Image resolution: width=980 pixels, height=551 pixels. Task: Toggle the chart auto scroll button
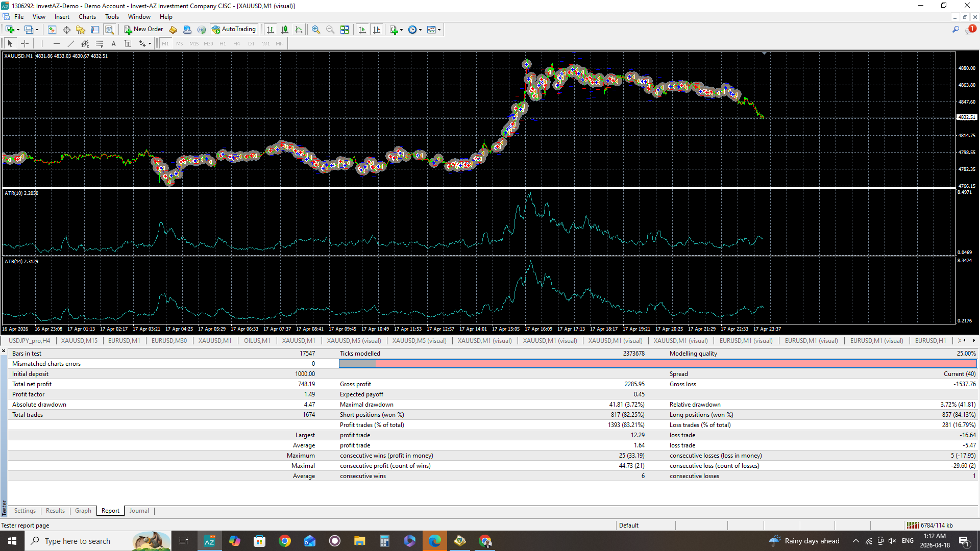click(x=362, y=30)
